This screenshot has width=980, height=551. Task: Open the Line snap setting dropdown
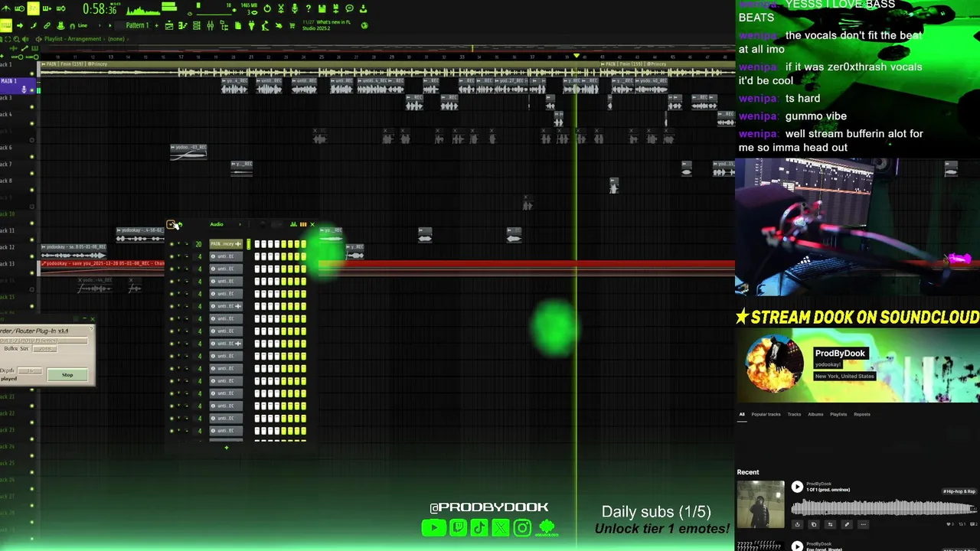[83, 25]
